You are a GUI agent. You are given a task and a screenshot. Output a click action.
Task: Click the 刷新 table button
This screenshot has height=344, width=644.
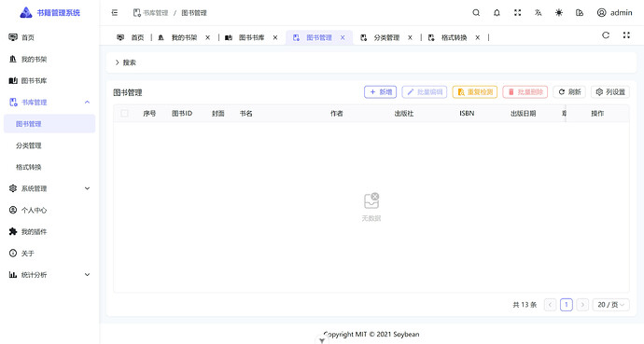569,92
